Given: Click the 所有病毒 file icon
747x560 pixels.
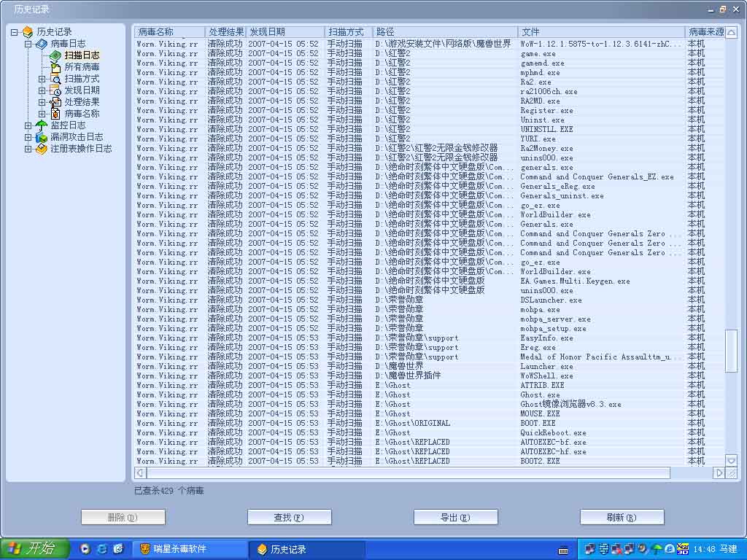Looking at the screenshot, I should (x=55, y=67).
